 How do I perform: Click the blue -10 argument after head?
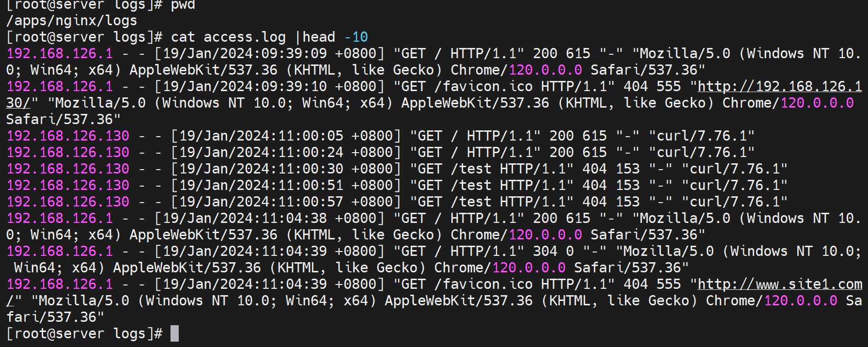click(x=356, y=37)
